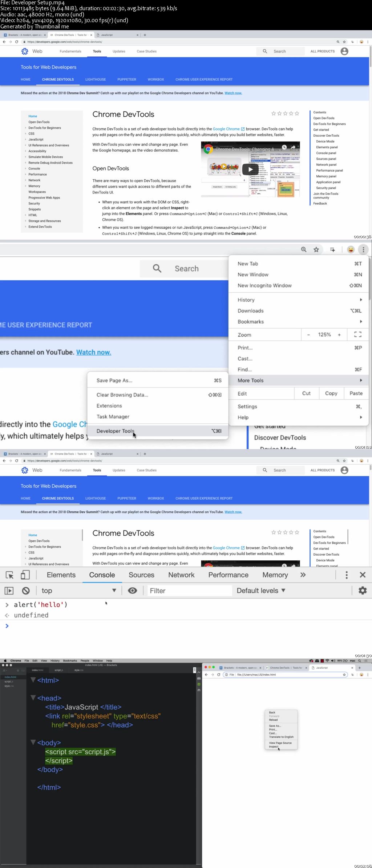The width and height of the screenshot is (372, 868).
Task: Select Translate to English in context menu
Action: tap(281, 737)
